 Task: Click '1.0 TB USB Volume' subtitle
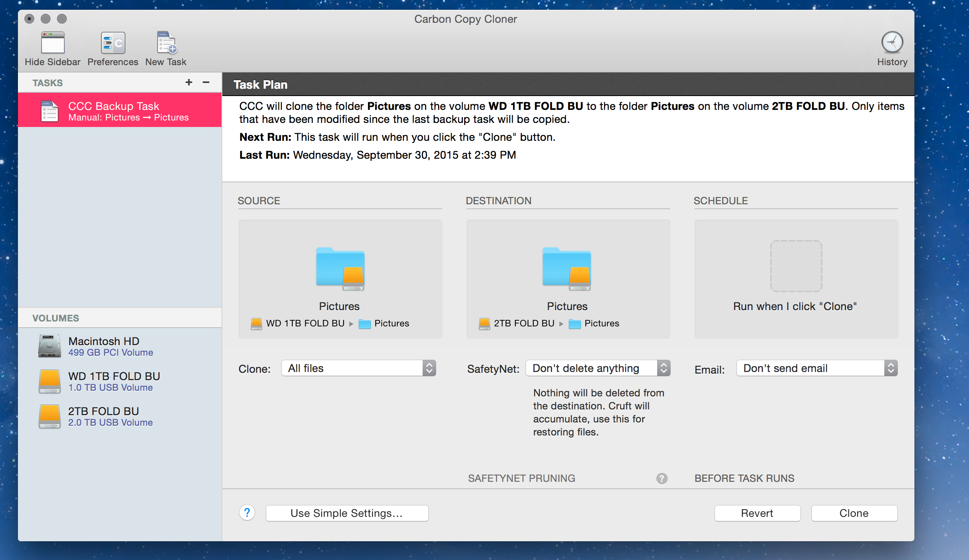pos(110,387)
